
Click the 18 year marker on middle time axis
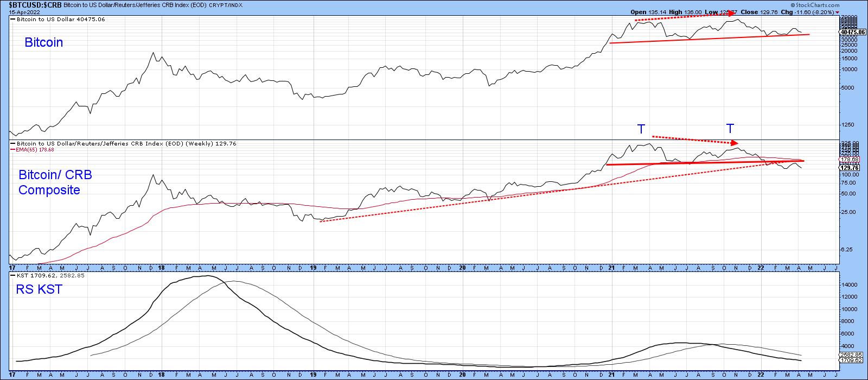point(161,268)
